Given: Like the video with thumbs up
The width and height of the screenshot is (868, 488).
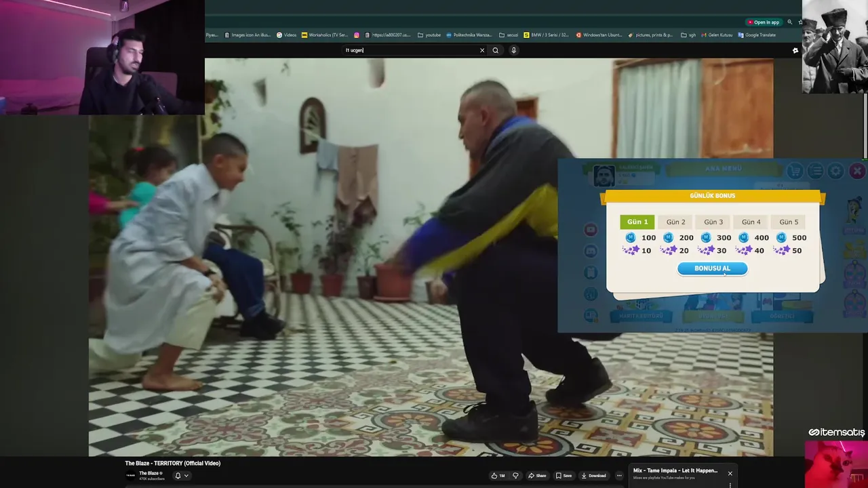Looking at the screenshot, I should coord(498,476).
